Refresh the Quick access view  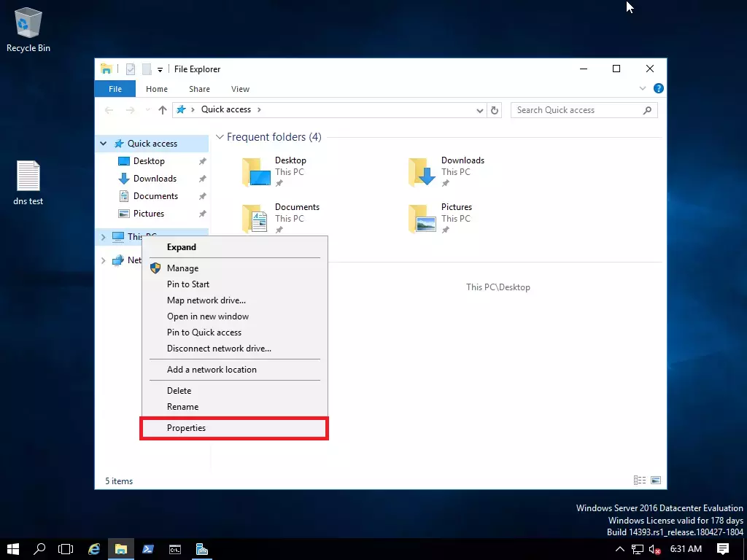(495, 111)
